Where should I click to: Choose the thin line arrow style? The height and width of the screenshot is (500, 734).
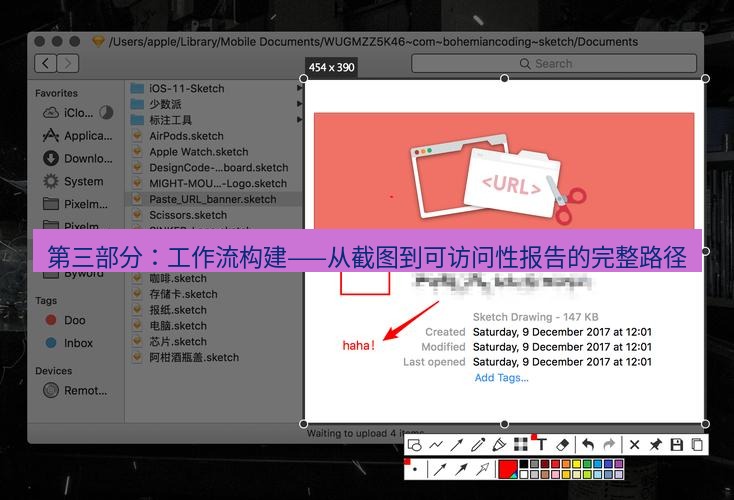pyautogui.click(x=440, y=469)
